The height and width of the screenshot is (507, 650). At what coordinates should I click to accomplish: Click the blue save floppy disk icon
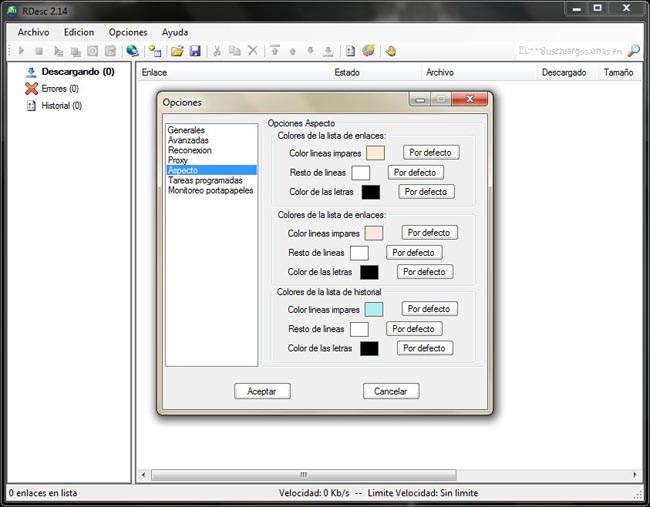pos(195,51)
